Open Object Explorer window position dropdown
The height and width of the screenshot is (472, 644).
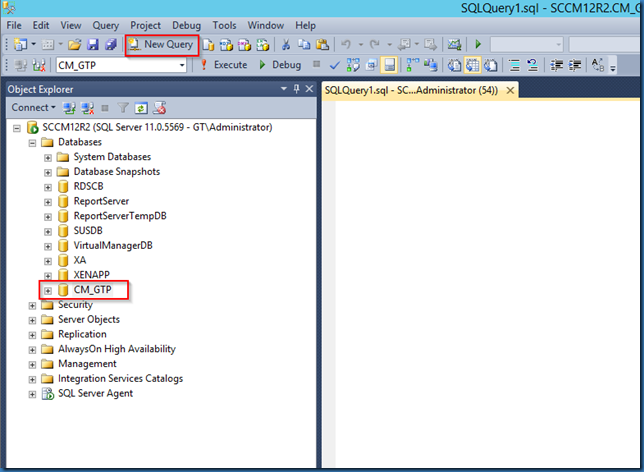coord(283,89)
